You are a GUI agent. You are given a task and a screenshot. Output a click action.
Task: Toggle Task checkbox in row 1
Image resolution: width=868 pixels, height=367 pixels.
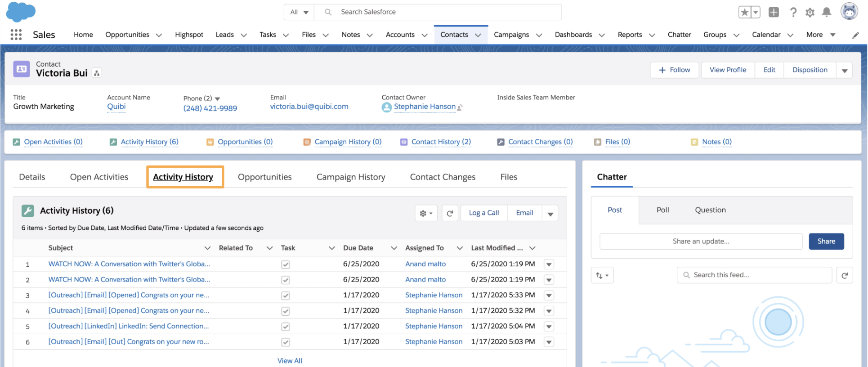tap(286, 264)
